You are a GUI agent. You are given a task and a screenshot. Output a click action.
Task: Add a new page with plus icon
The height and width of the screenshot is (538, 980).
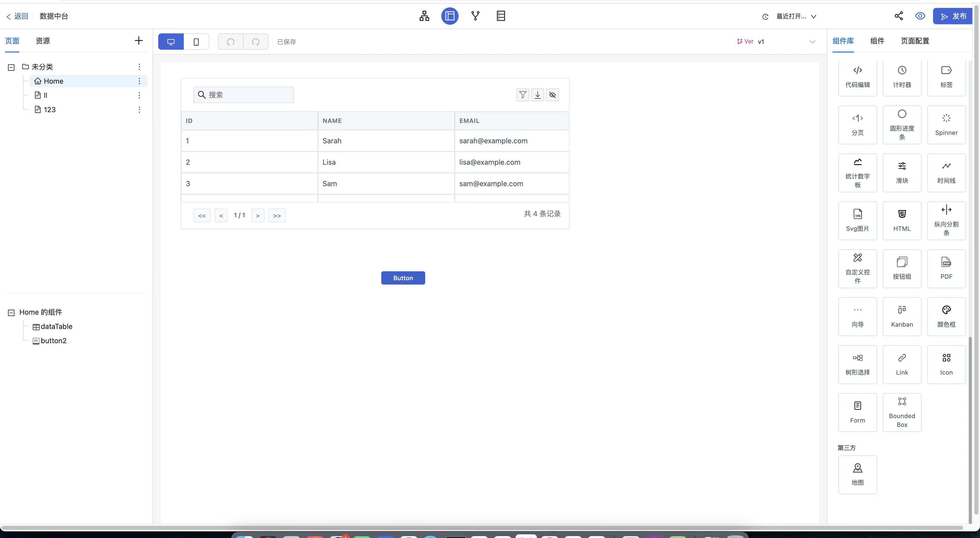139,41
